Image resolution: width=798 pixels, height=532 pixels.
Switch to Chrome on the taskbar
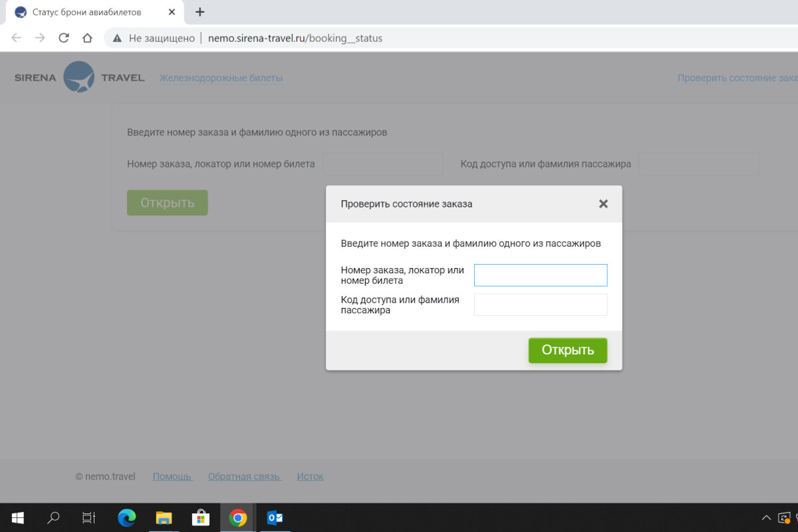238,517
